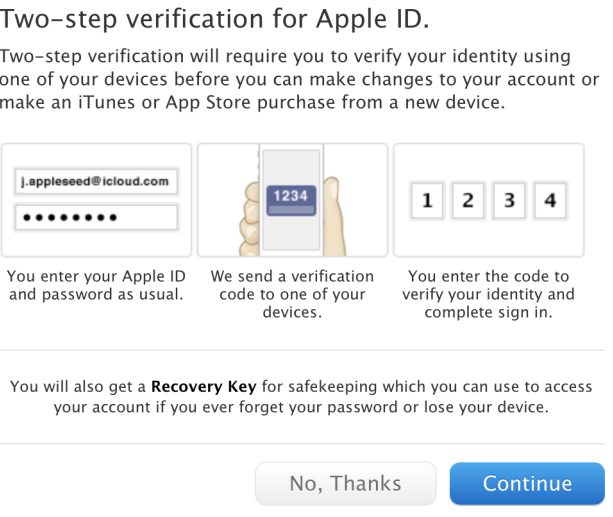Click the "We send a verification code" caption

tap(292, 294)
